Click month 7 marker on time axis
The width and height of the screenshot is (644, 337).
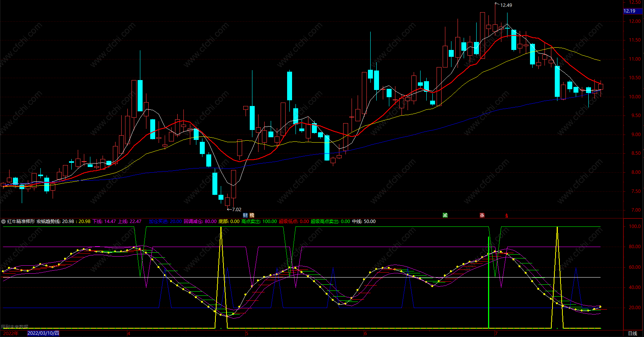(x=496, y=334)
